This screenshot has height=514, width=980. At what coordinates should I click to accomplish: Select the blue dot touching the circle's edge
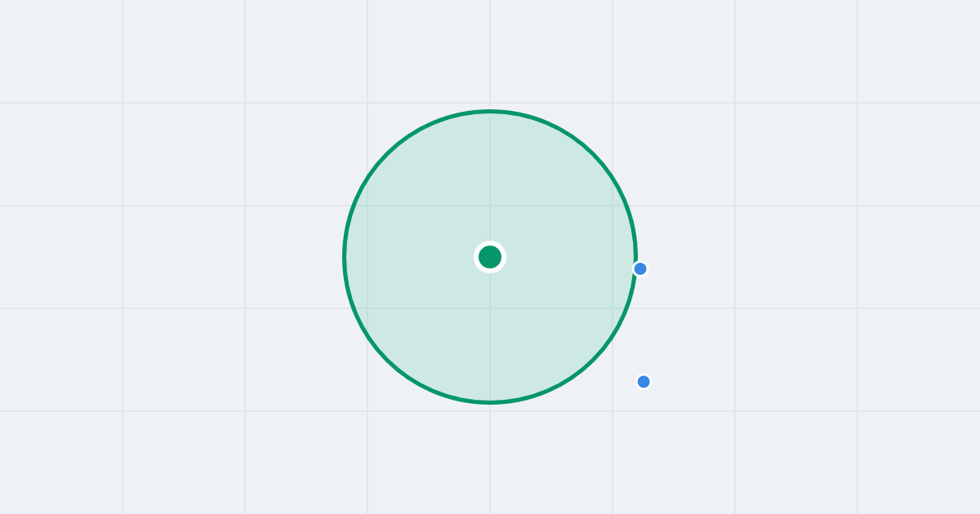coord(640,268)
